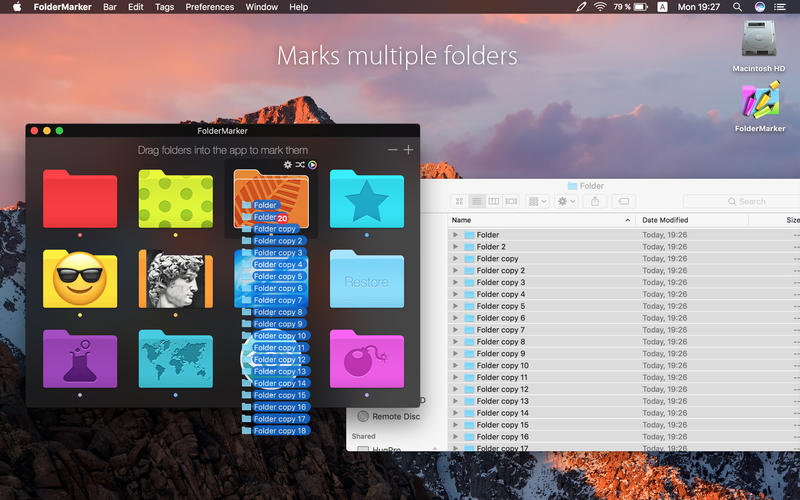Image resolution: width=800 pixels, height=500 pixels.
Task: Open the FolderMarker application menu
Action: [x=62, y=7]
